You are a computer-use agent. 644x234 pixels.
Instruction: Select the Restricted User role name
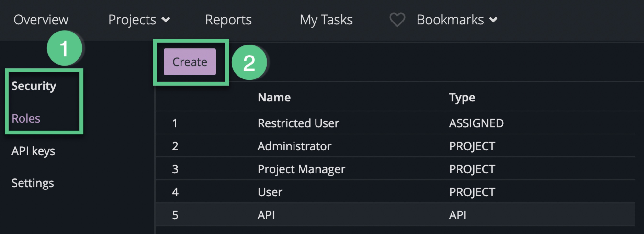[298, 123]
